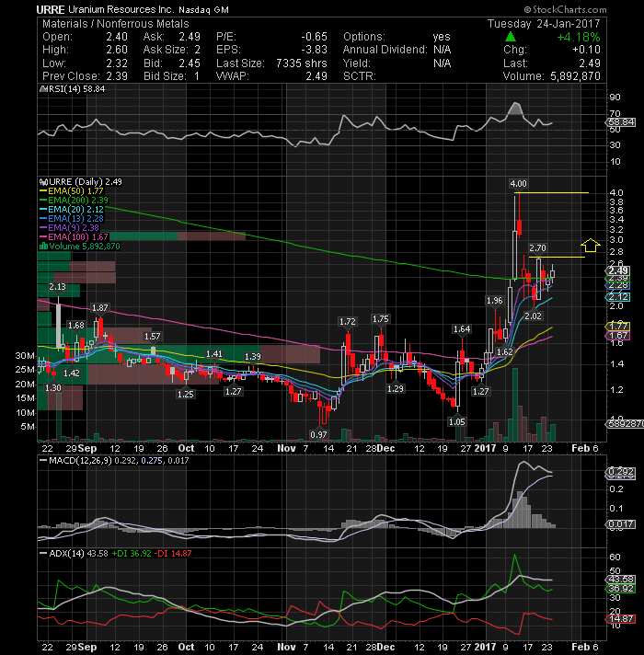Image resolution: width=644 pixels, height=655 pixels.
Task: Select the header Volume value 5,892,870
Action: coord(575,76)
